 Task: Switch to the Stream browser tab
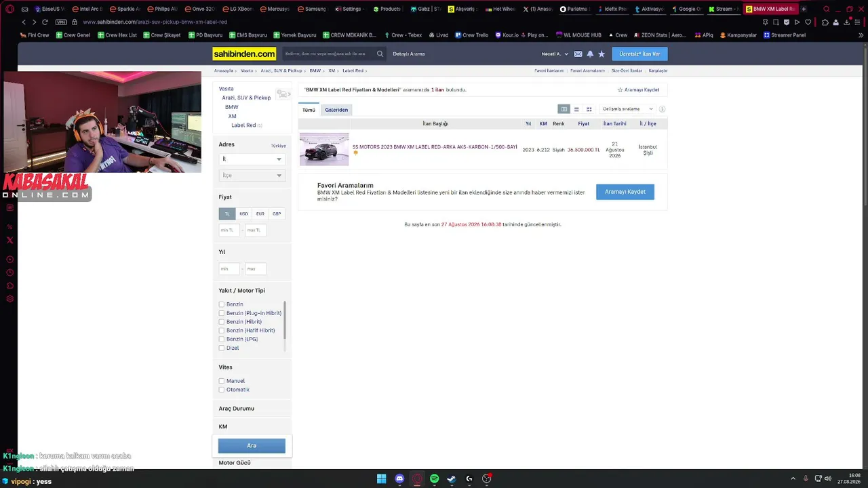(724, 9)
